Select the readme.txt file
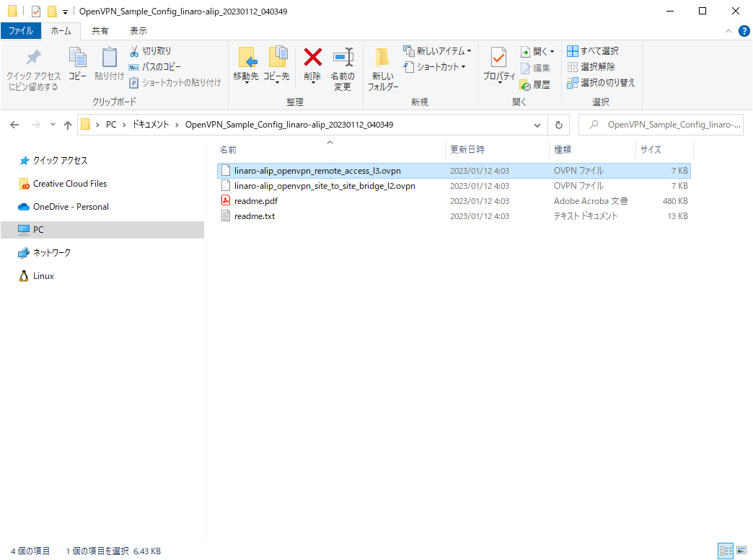 tap(454, 216)
